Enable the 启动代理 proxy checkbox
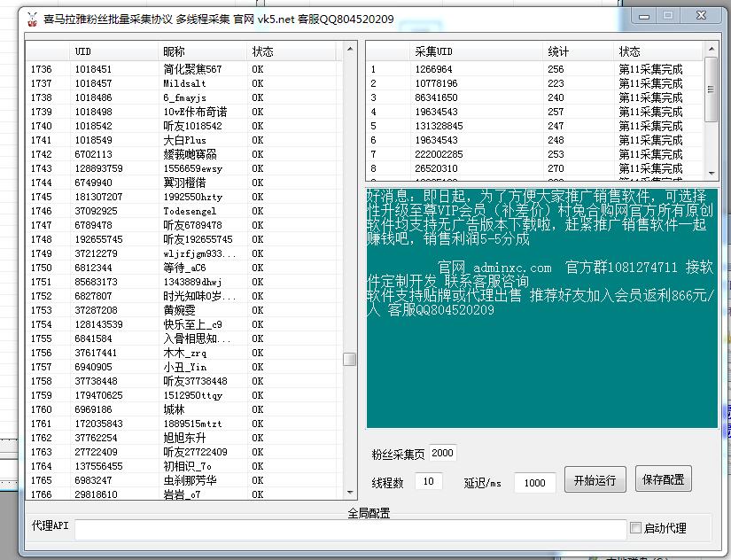Viewport: 731px width, 560px height. coord(634,527)
